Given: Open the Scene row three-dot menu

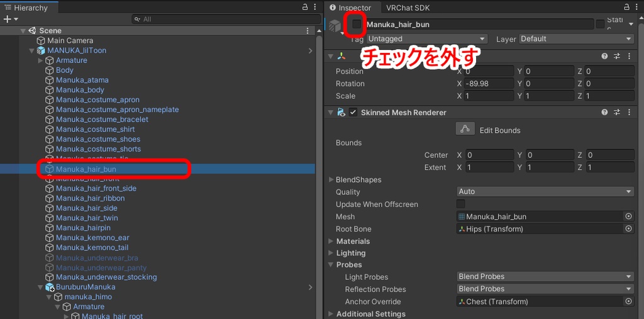Looking at the screenshot, I should 308,31.
